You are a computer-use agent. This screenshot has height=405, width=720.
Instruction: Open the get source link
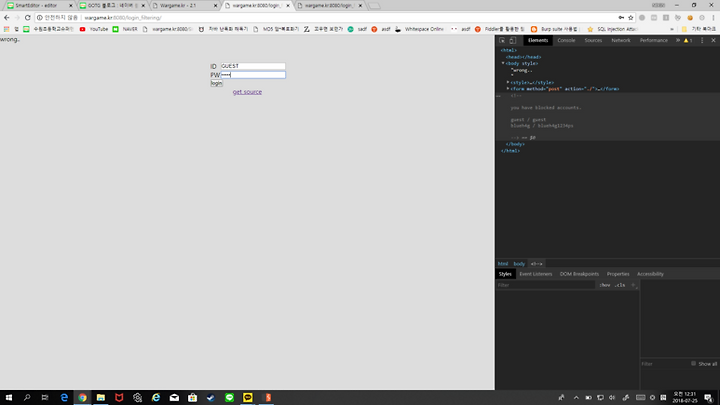pyautogui.click(x=247, y=92)
